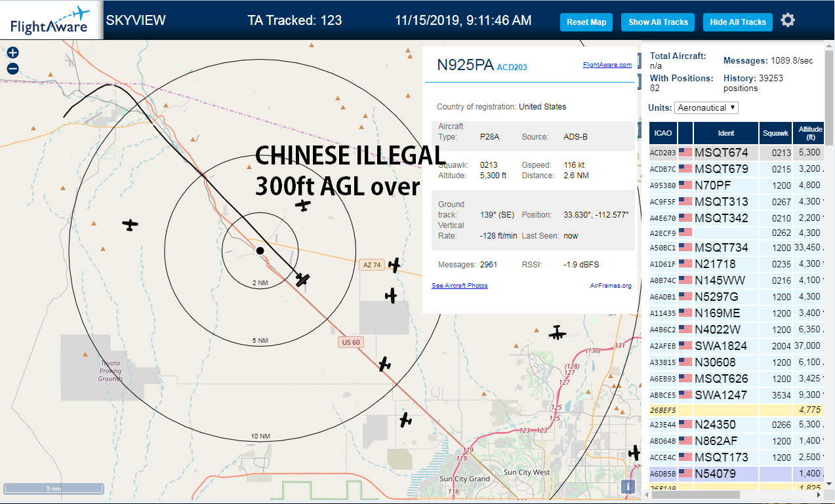Select the aircraft icon at the end of the black track
835x504 pixels.
pyautogui.click(x=302, y=279)
